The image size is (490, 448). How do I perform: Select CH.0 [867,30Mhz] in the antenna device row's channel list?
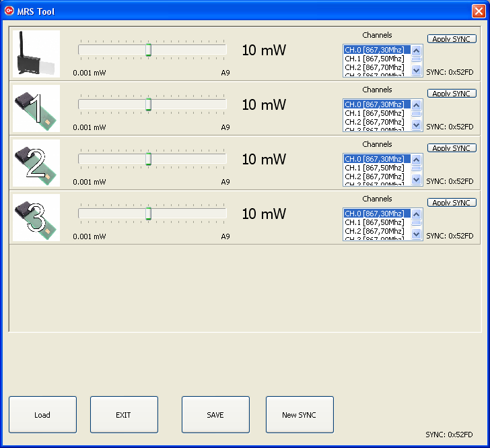(377, 50)
